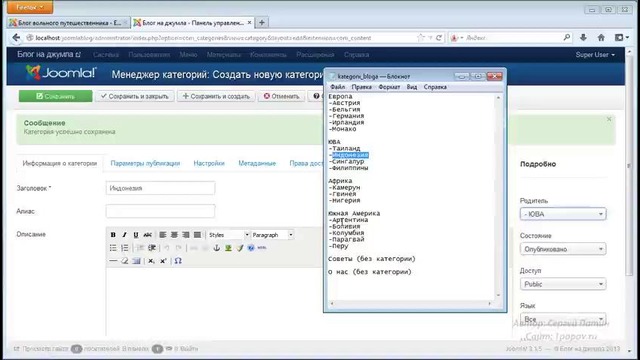Insert a numbered list
This screenshot has height=360, width=640.
pos(124,248)
